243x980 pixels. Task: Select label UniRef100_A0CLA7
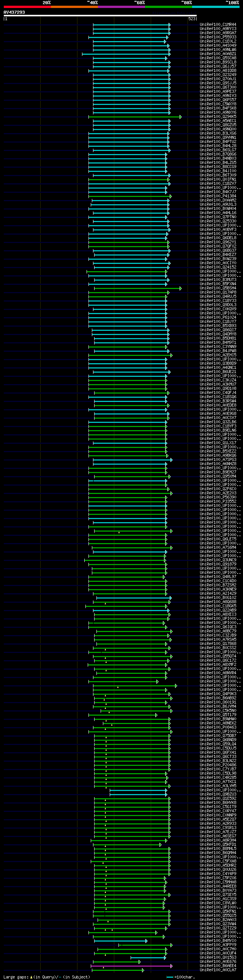tap(218, 970)
